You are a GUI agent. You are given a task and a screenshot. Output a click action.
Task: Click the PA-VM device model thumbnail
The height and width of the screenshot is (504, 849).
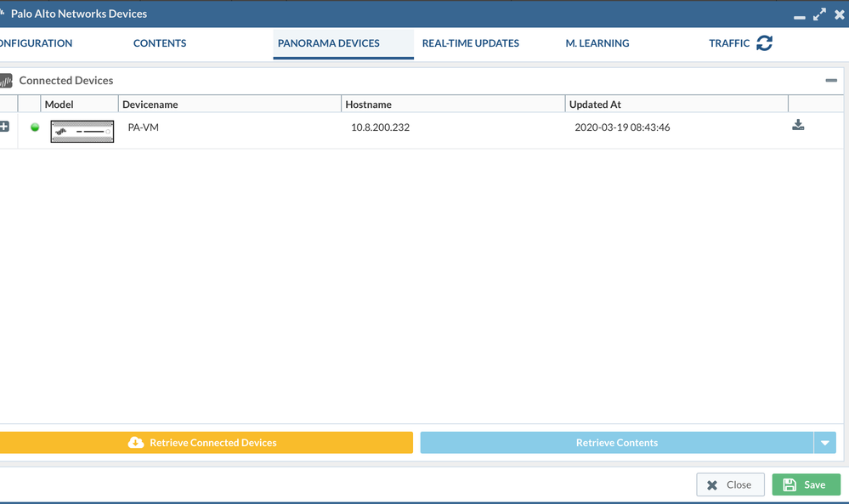click(x=82, y=131)
